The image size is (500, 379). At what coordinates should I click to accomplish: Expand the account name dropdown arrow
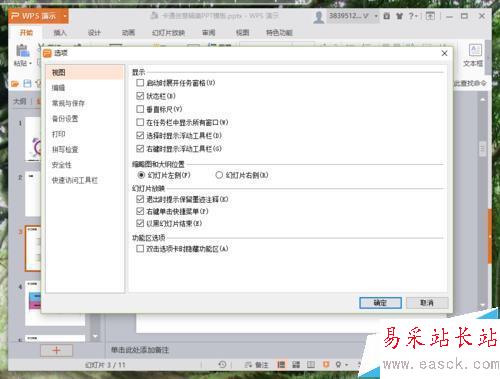(x=376, y=16)
